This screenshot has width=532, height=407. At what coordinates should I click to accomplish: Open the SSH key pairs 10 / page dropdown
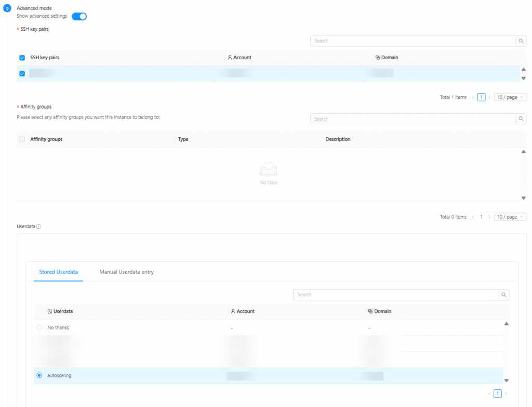click(510, 97)
